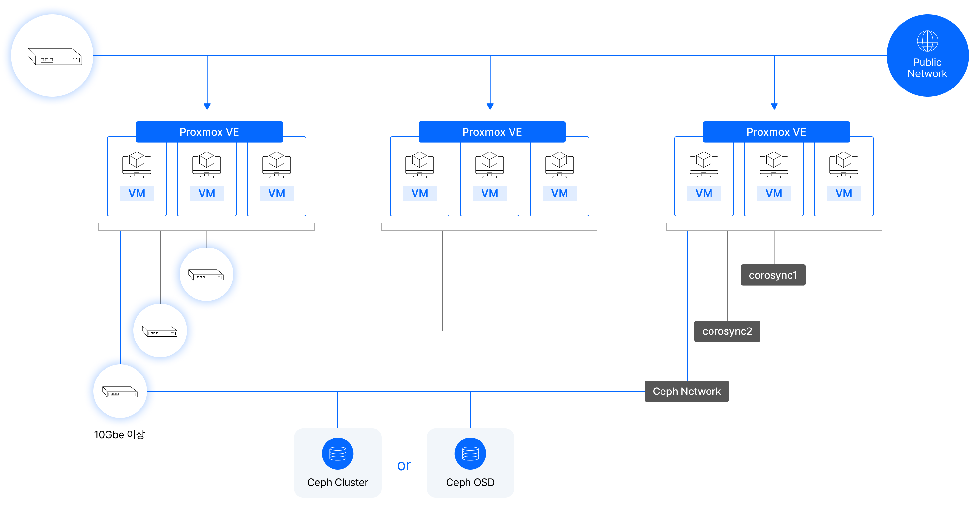Click the switch icon on corosync2 line
Viewport: 980px width, 512px height.
click(x=160, y=331)
